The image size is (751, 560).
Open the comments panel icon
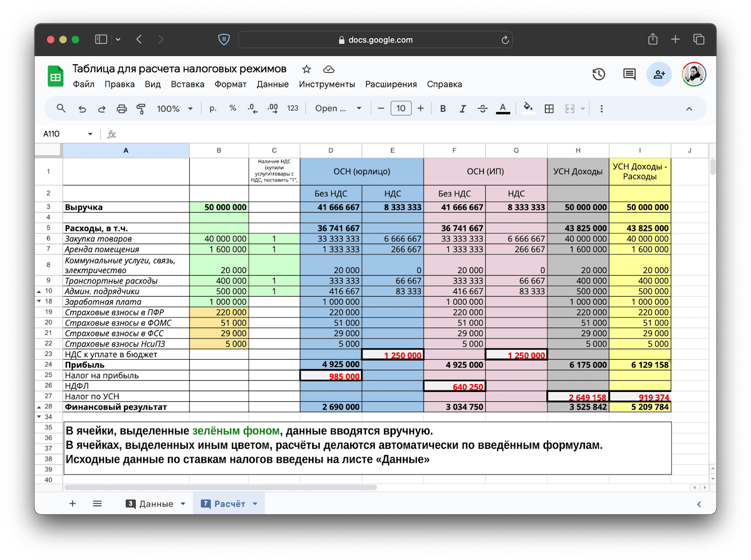629,74
